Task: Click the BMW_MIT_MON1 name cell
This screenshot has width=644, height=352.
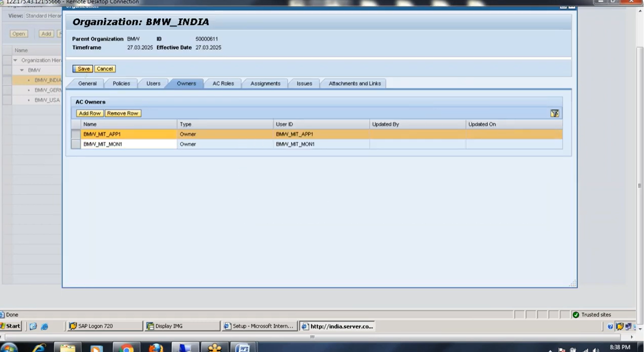Action: pyautogui.click(x=128, y=144)
